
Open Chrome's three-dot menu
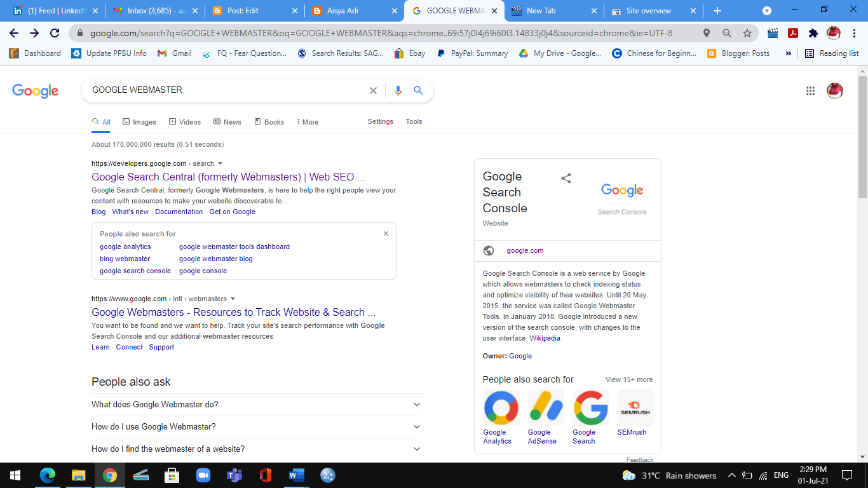(x=855, y=33)
